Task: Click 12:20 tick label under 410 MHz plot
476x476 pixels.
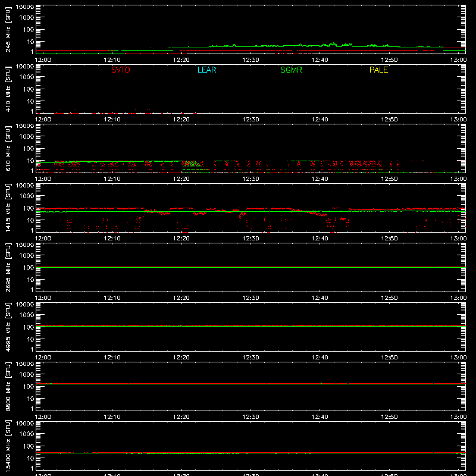Action: (x=181, y=120)
